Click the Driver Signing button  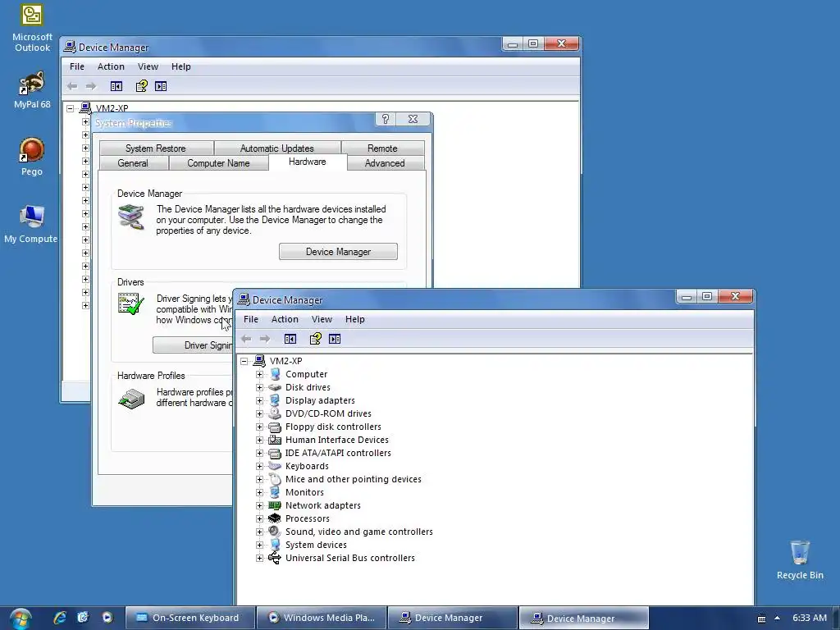[x=193, y=345]
